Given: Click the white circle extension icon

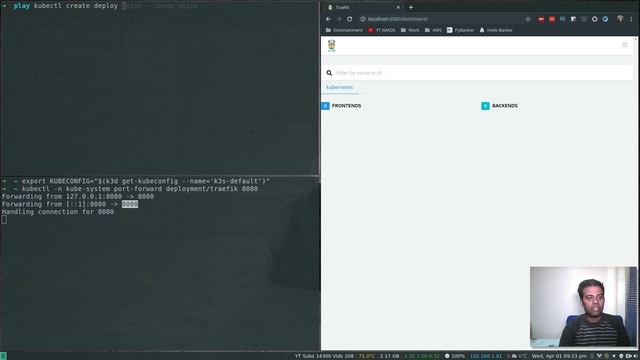Looking at the screenshot, I should (595, 19).
